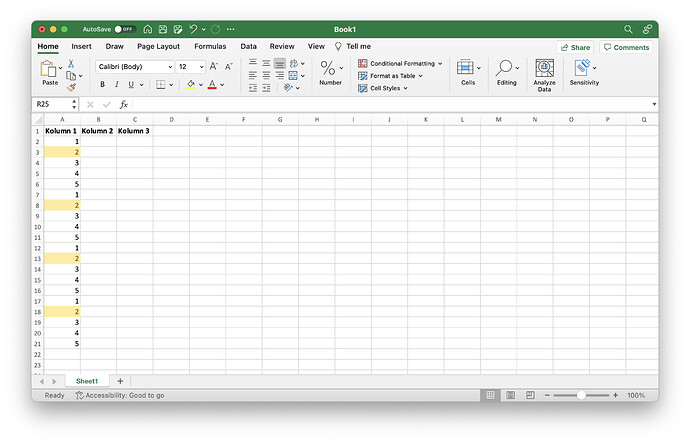Switch to Page Break Preview icon

(531, 395)
